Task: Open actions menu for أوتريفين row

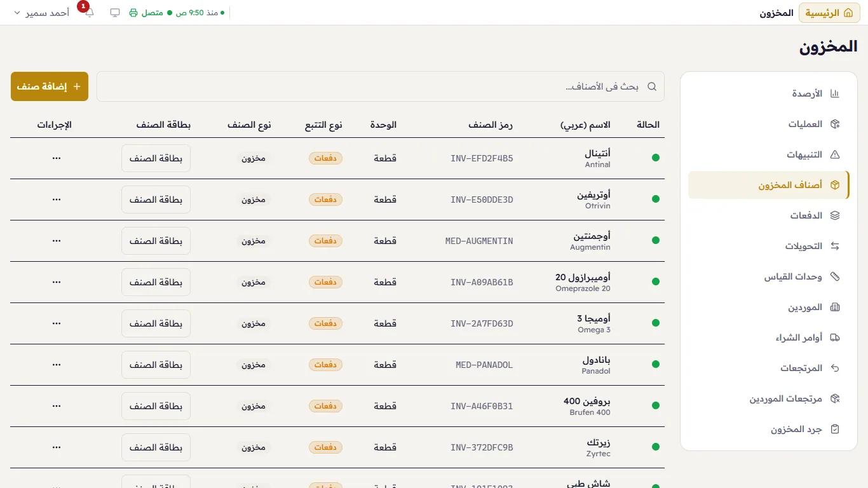Action: pos(57,200)
